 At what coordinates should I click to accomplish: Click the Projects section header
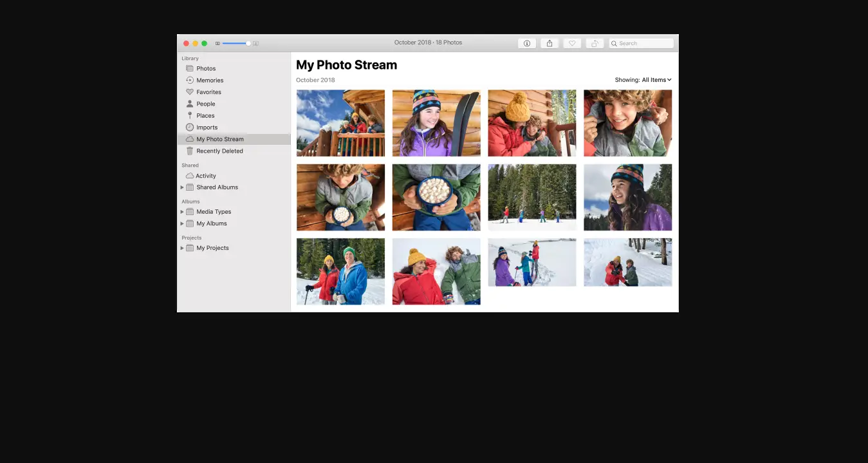[x=191, y=238]
